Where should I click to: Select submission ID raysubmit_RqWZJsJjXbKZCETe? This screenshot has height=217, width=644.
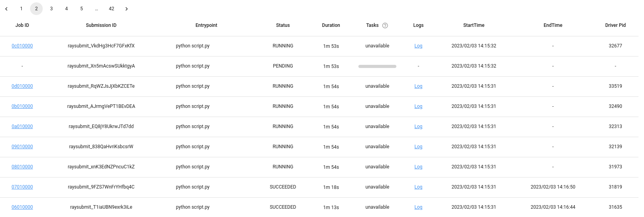[x=101, y=86]
